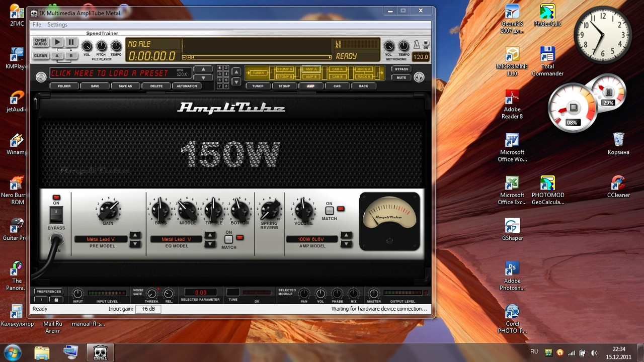
Task: Flip the amp ON/BYPASS power switch
Action: (x=56, y=215)
